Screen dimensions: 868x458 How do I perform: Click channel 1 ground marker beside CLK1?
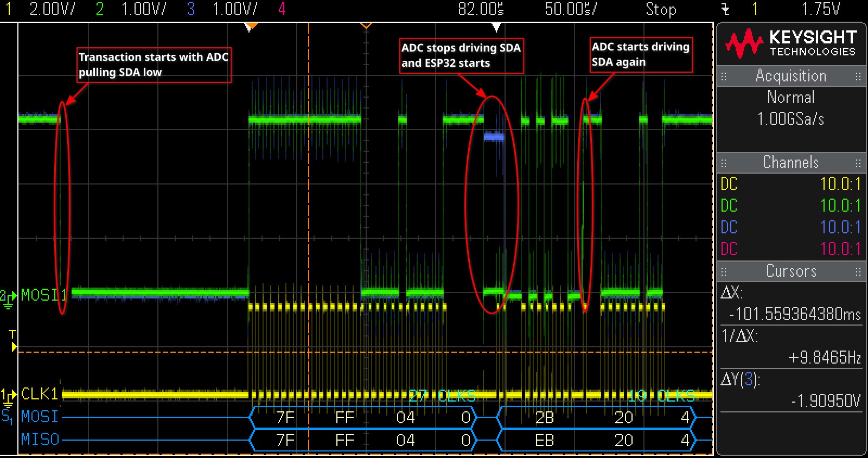point(8,397)
